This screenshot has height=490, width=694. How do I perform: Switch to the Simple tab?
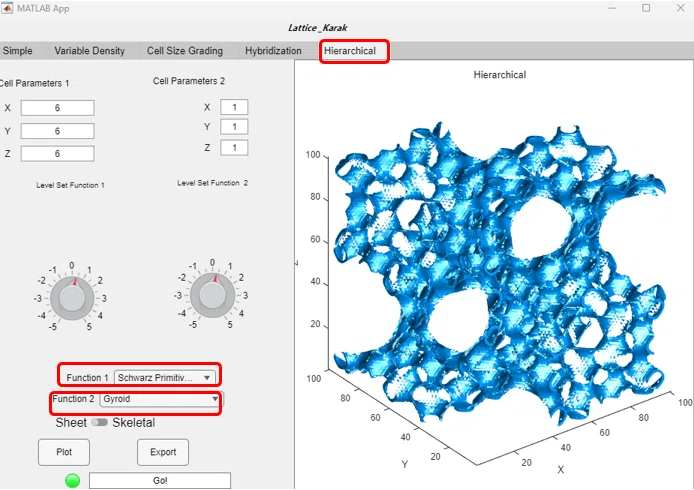[18, 51]
